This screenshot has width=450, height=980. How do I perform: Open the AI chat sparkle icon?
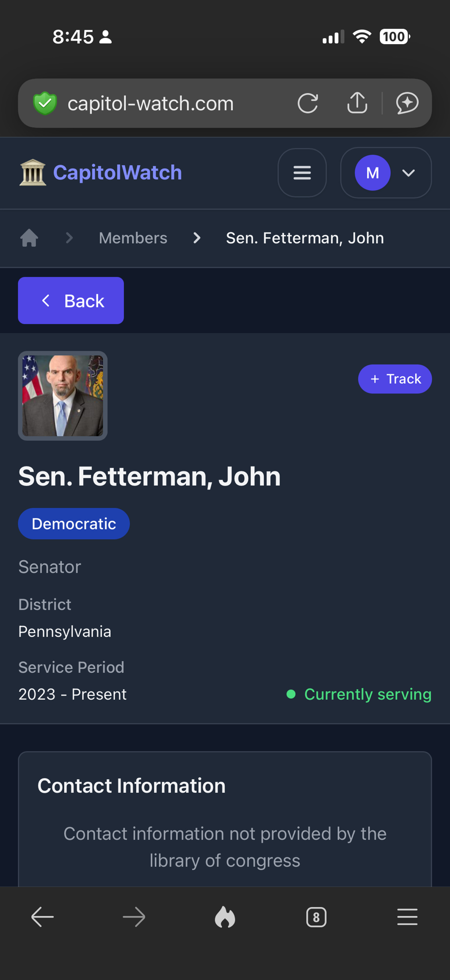coord(407,103)
